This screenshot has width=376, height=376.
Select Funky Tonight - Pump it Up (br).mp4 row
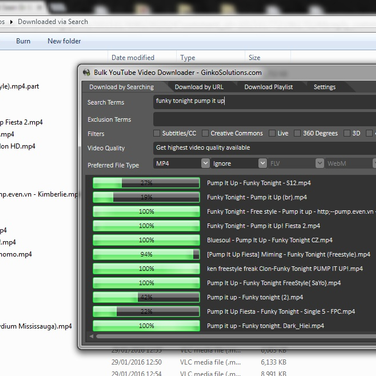257,197
